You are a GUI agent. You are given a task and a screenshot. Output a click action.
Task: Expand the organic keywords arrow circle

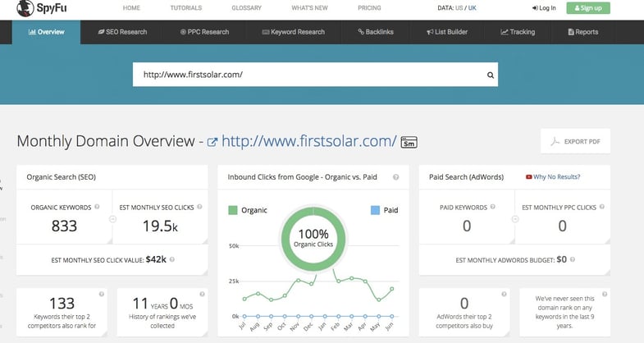point(112,221)
